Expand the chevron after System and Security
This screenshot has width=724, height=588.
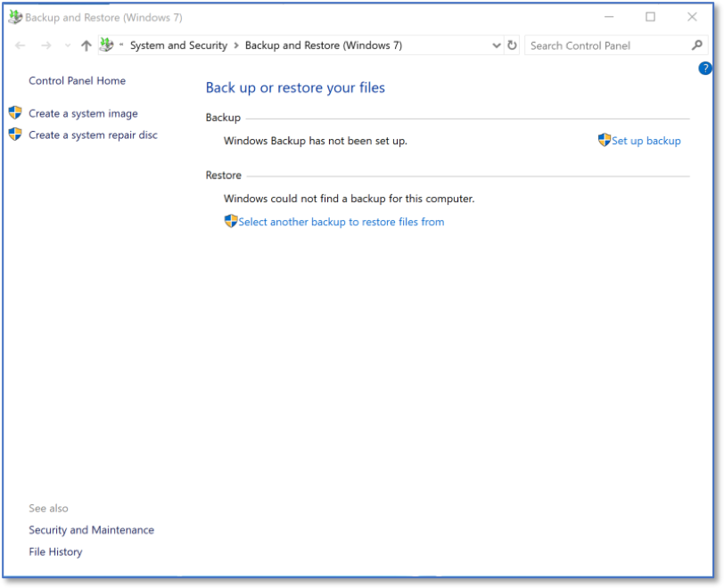click(236, 45)
